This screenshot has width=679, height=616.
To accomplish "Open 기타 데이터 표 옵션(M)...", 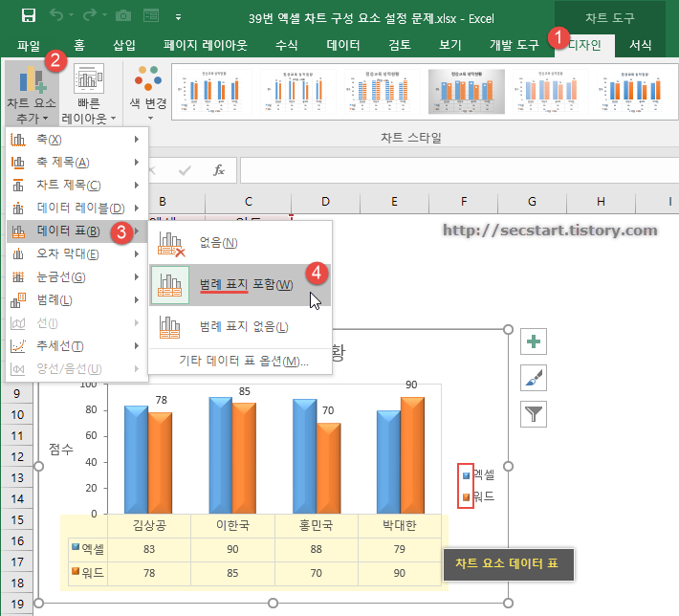I will point(244,362).
